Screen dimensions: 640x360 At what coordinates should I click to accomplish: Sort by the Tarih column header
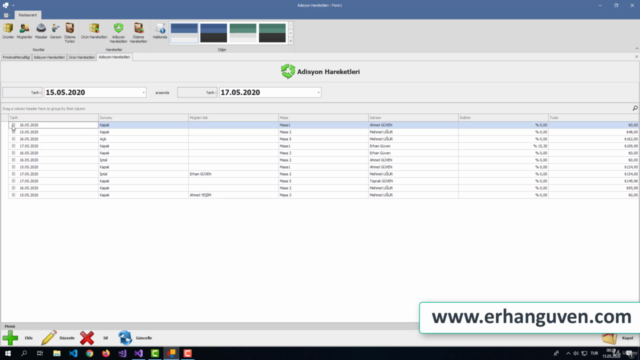(53, 118)
